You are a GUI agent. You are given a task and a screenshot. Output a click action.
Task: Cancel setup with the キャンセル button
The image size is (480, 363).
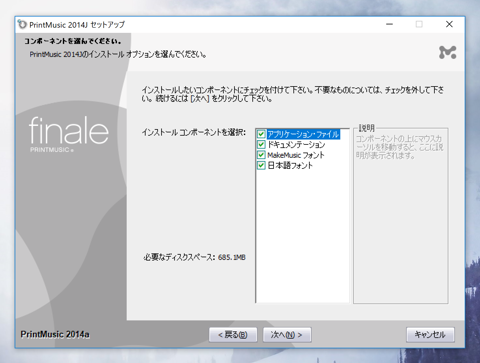point(430,335)
